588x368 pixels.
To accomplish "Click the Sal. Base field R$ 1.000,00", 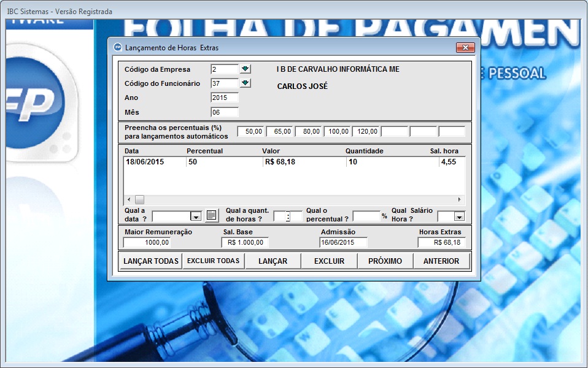I will tap(245, 242).
